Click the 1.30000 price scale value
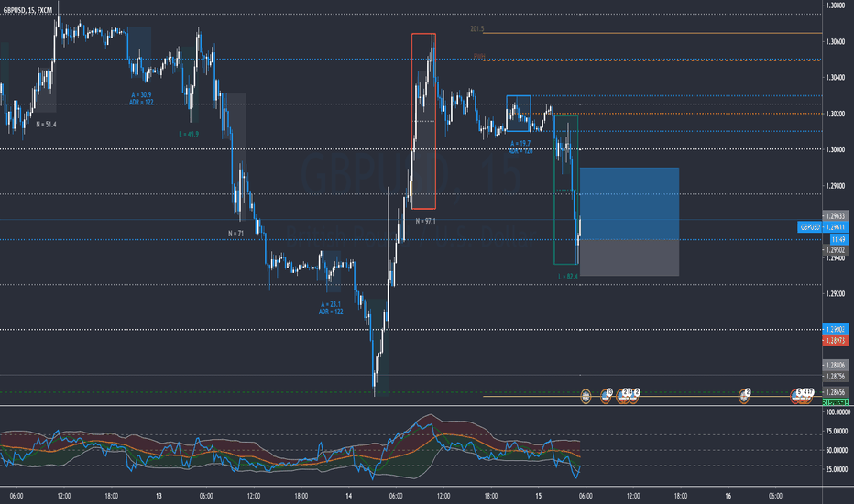Viewport: 854px width, 504px height. pyautogui.click(x=835, y=150)
